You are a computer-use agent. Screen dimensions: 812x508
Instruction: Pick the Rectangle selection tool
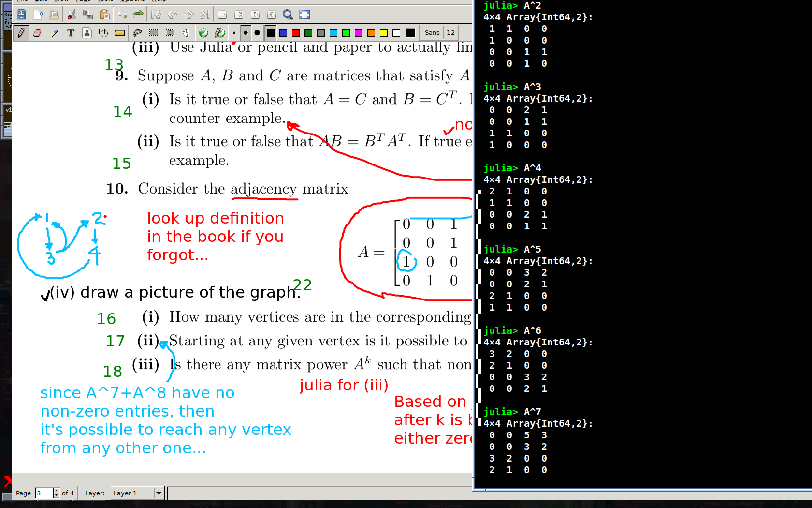[154, 33]
